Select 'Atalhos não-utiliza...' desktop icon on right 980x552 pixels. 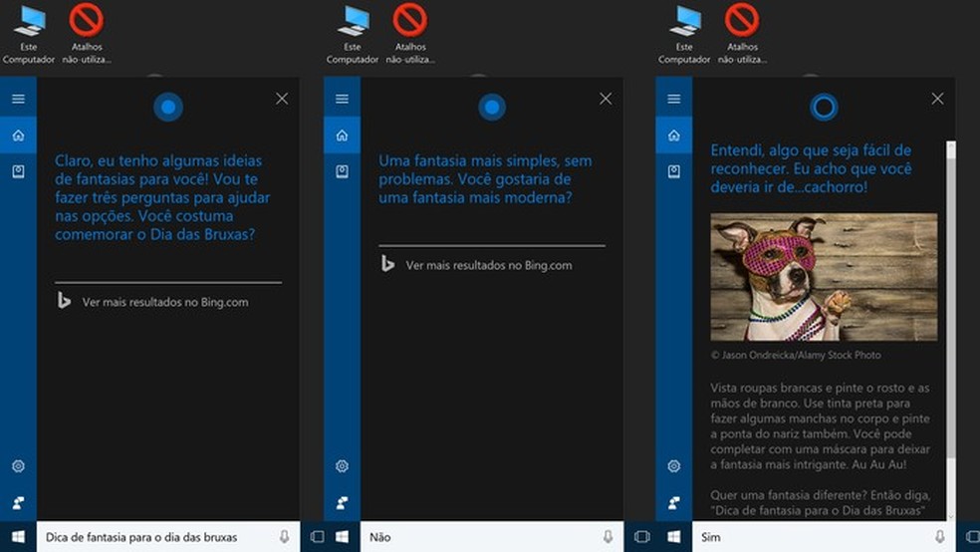click(743, 35)
